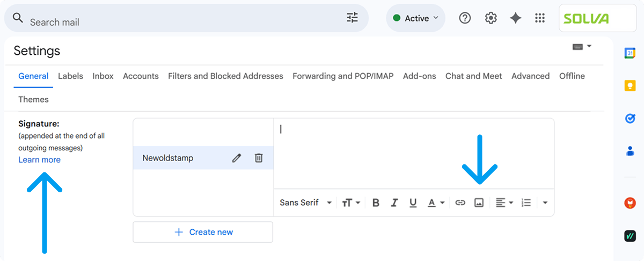Edit the Newoldstamp signature name
644x261 pixels.
[237, 158]
